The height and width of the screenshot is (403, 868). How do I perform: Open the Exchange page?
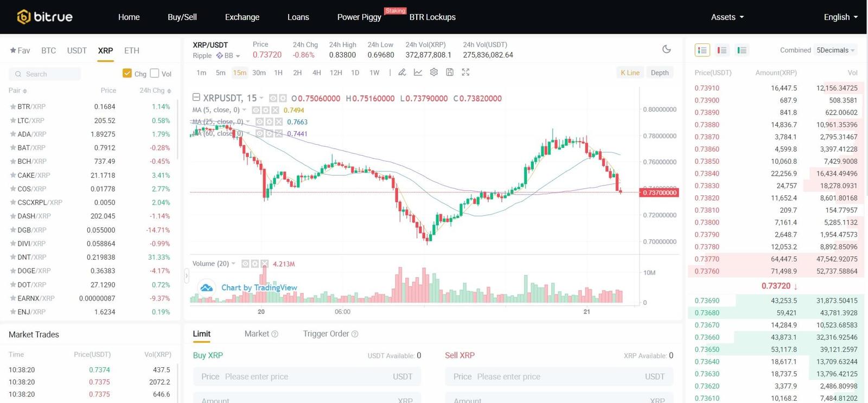click(x=242, y=17)
